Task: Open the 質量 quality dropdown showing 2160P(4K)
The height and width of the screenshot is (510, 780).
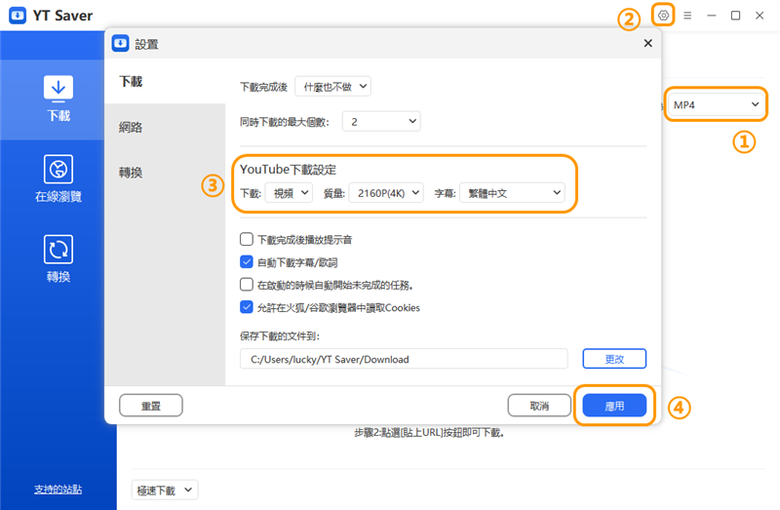Action: click(x=386, y=193)
